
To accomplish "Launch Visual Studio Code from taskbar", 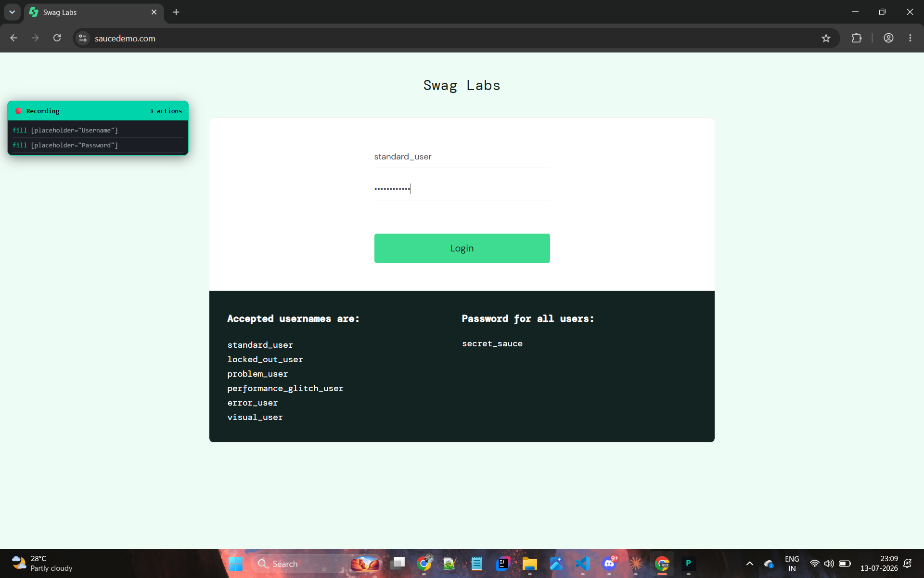I will click(583, 564).
